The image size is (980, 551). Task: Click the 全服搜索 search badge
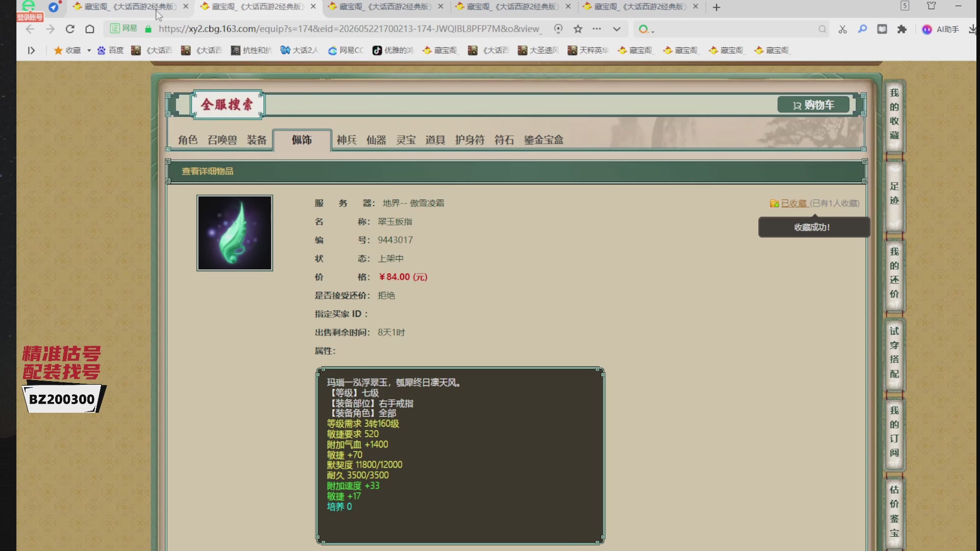point(227,105)
